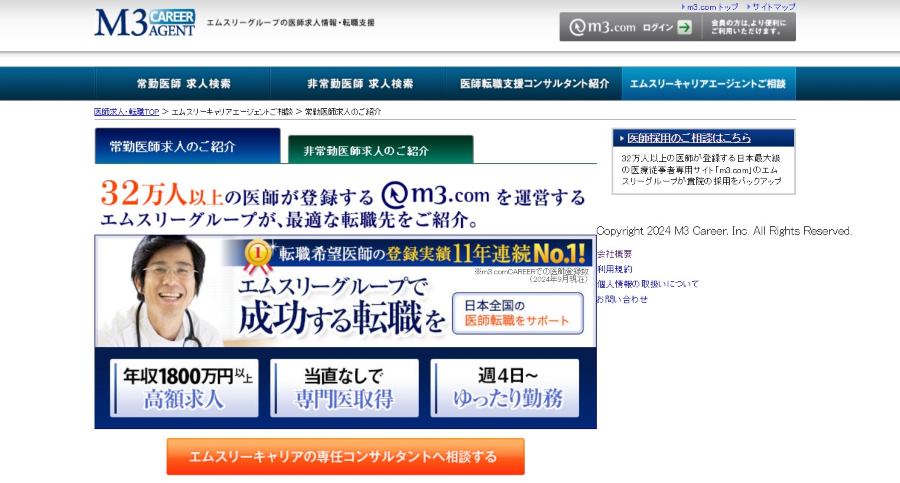The height and width of the screenshot is (483, 900).
Task: Click the gold No.1 medal icon
Action: (258, 255)
